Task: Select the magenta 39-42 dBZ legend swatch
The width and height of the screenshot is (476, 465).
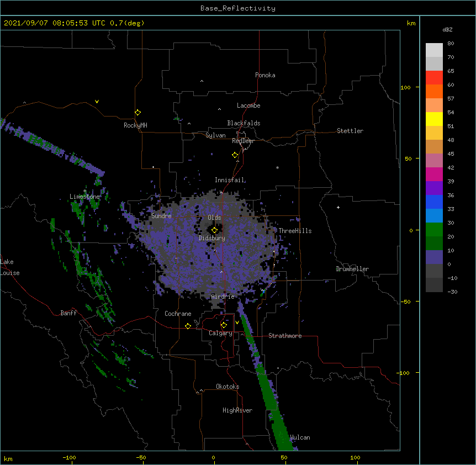Action: click(x=434, y=174)
